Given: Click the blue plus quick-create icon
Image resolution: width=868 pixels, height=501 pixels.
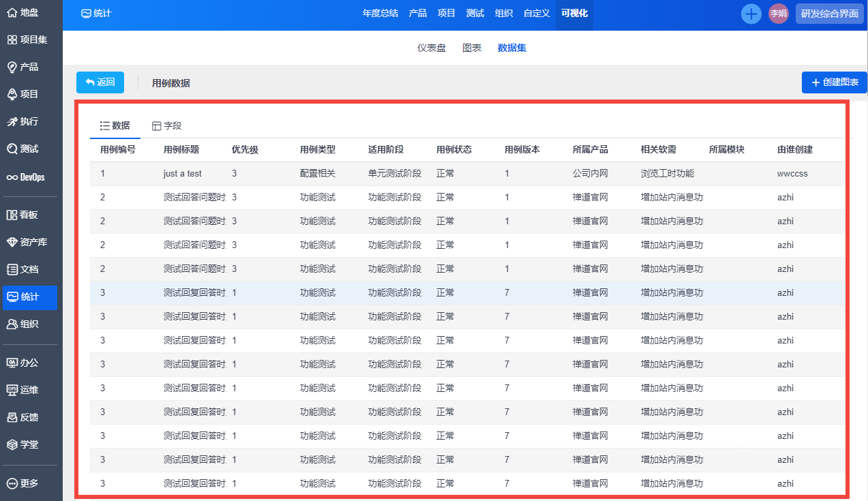Looking at the screenshot, I should pos(751,14).
